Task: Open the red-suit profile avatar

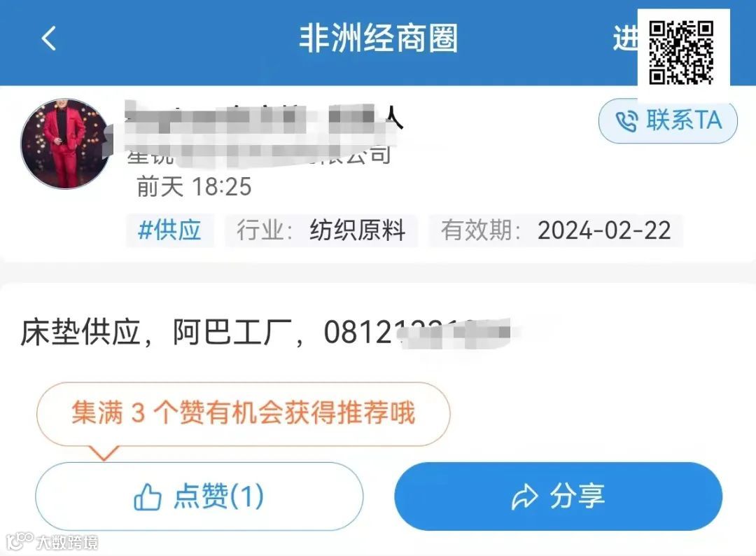Action: (x=66, y=144)
